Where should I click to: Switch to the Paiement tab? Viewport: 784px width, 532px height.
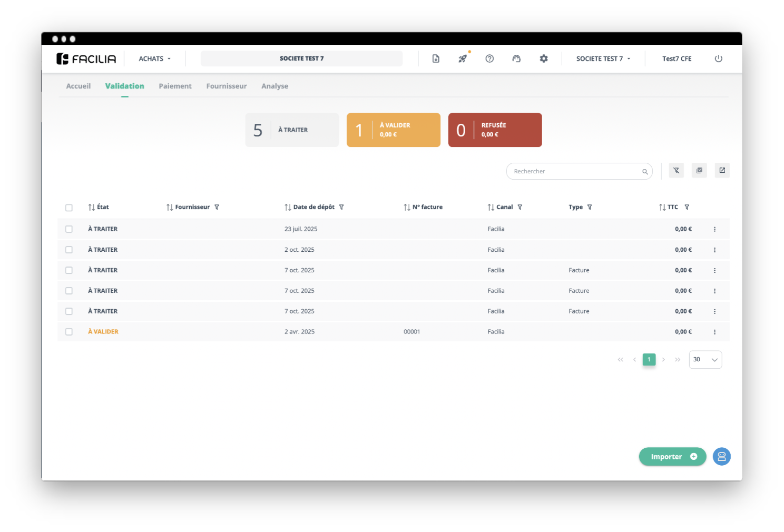pos(175,86)
